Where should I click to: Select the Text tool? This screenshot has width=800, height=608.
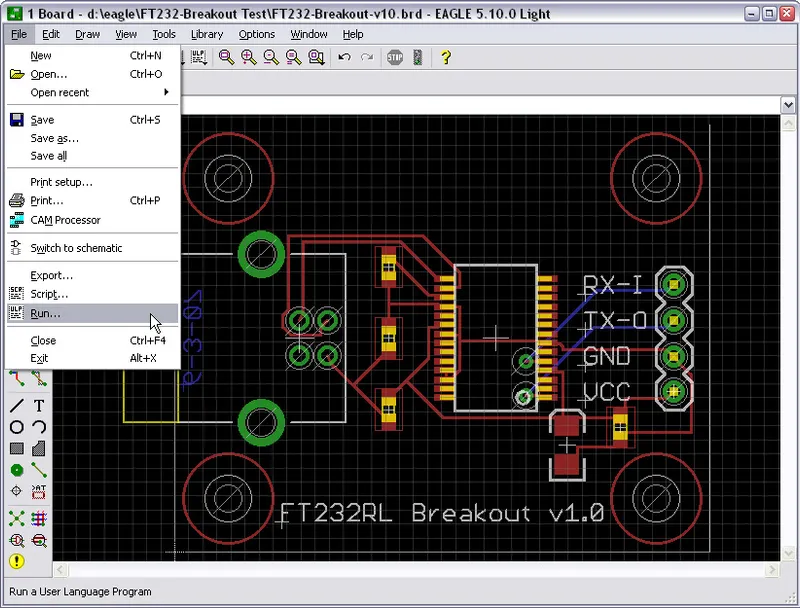(38, 405)
